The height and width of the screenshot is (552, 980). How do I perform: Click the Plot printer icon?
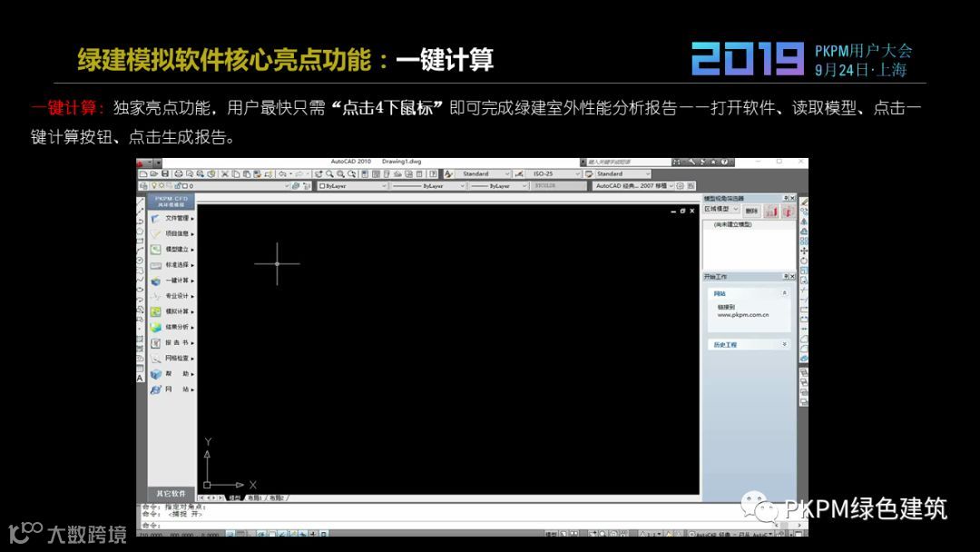pos(178,173)
